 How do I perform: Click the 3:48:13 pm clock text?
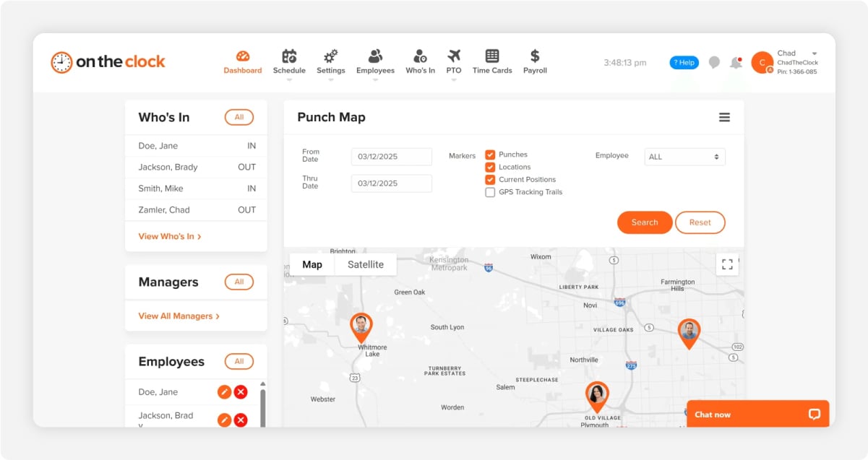point(625,63)
